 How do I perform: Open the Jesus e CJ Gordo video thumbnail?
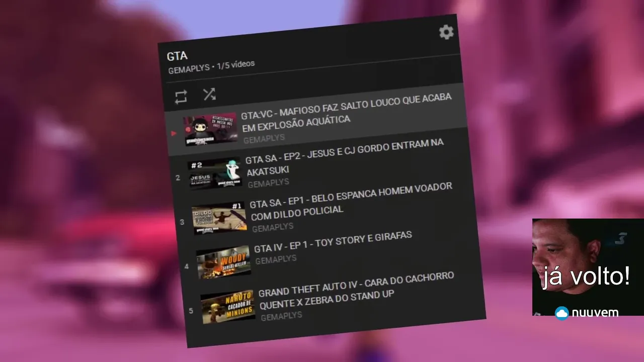[x=215, y=174]
